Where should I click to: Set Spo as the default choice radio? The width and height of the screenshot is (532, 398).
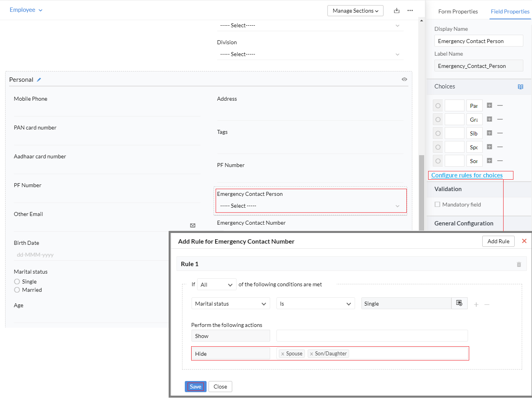(438, 147)
